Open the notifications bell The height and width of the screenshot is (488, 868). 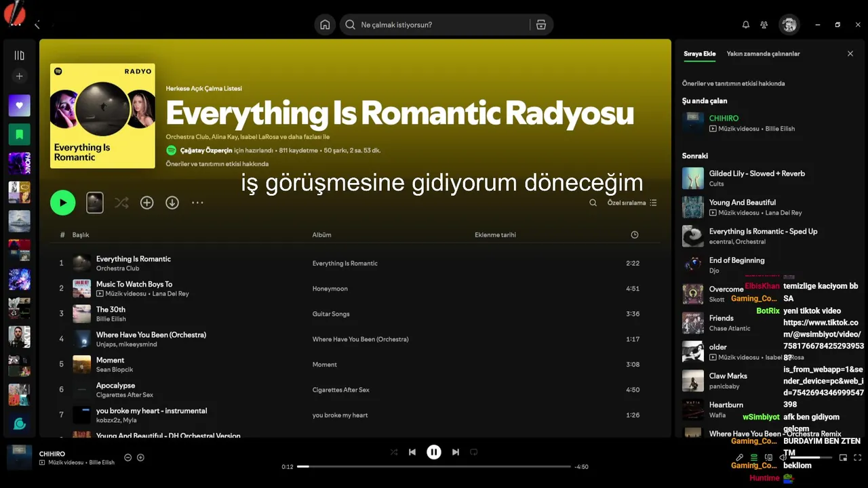746,25
